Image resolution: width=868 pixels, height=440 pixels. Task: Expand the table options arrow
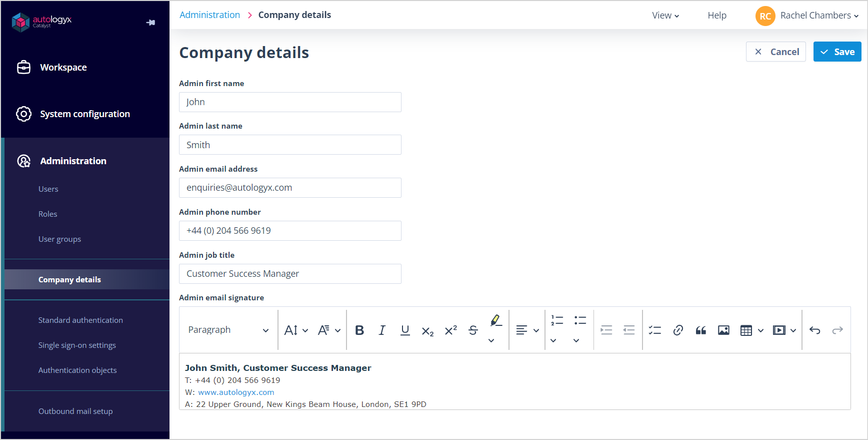[x=760, y=330]
